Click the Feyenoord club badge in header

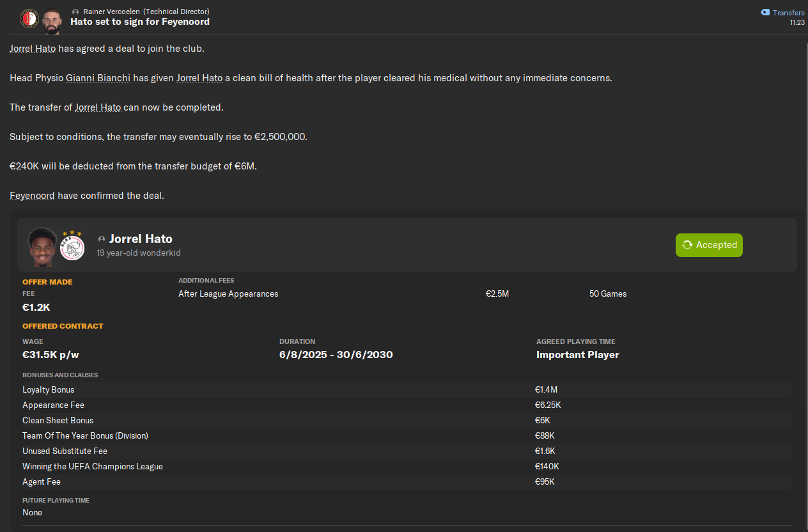click(29, 19)
